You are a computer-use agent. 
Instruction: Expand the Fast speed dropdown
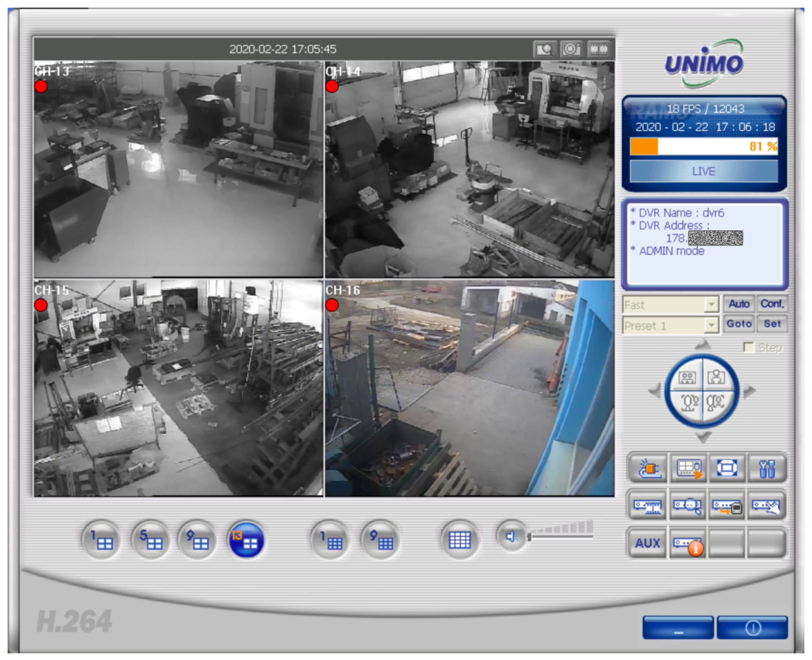pos(711,305)
